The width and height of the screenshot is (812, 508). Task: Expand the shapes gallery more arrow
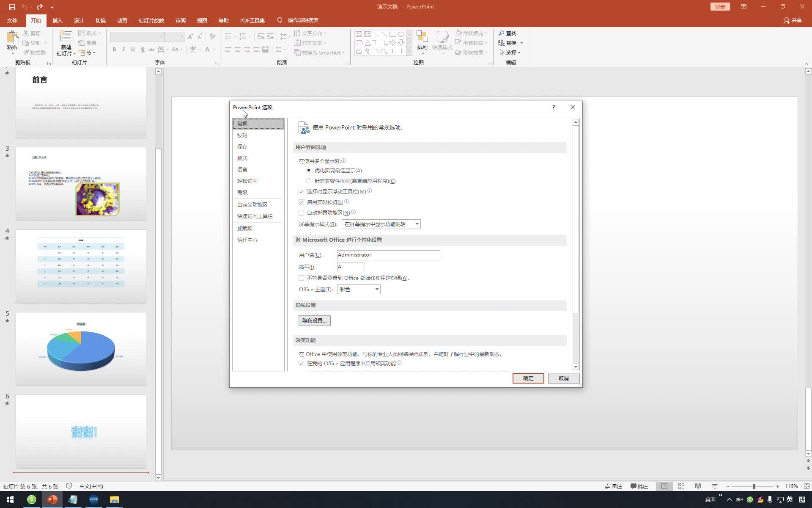click(x=409, y=52)
